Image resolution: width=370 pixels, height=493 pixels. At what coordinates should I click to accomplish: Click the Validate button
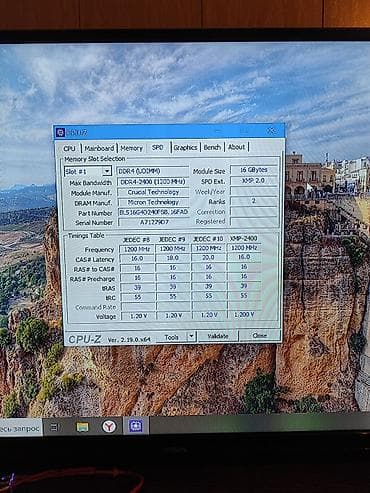click(x=218, y=336)
